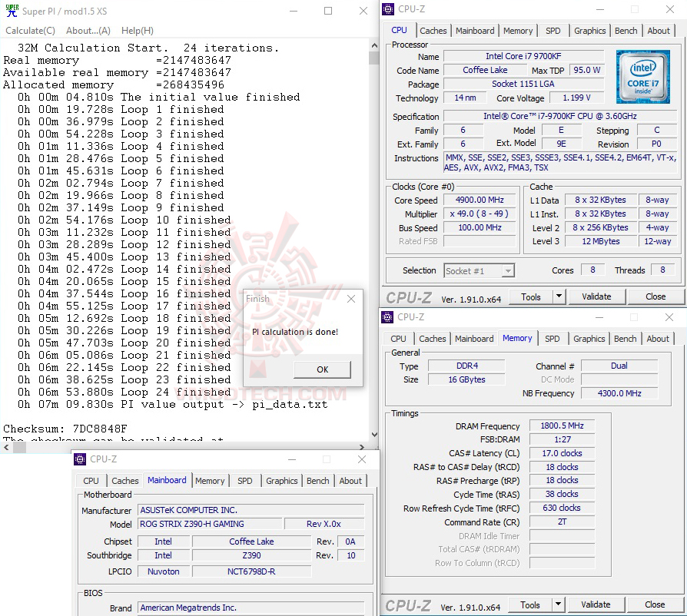The width and height of the screenshot is (687, 616).
Task: Click the Checksum 7DC8848F line
Action: [65, 429]
